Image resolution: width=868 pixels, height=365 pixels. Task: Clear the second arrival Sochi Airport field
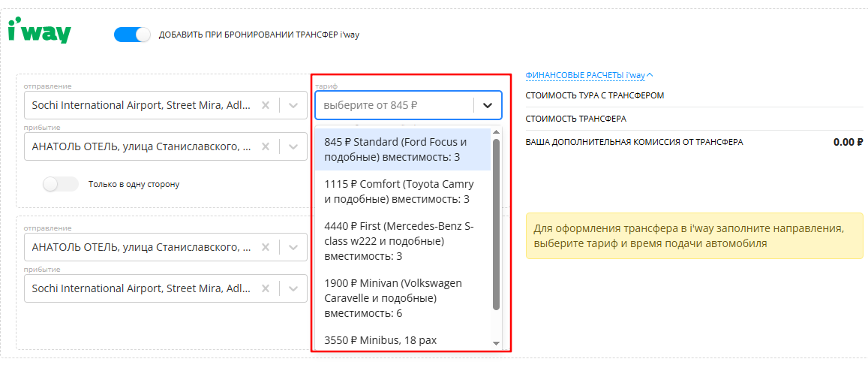pyautogui.click(x=266, y=288)
